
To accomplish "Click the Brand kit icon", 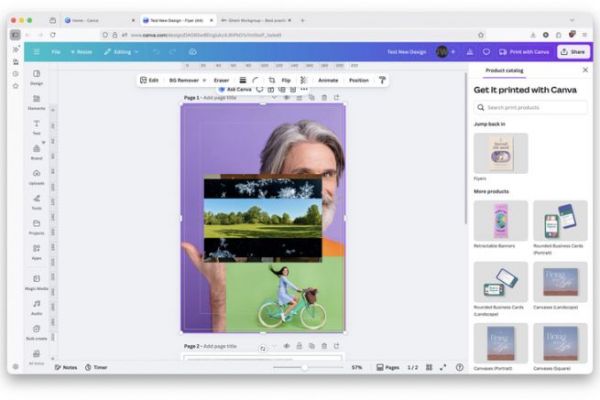I will [x=37, y=151].
